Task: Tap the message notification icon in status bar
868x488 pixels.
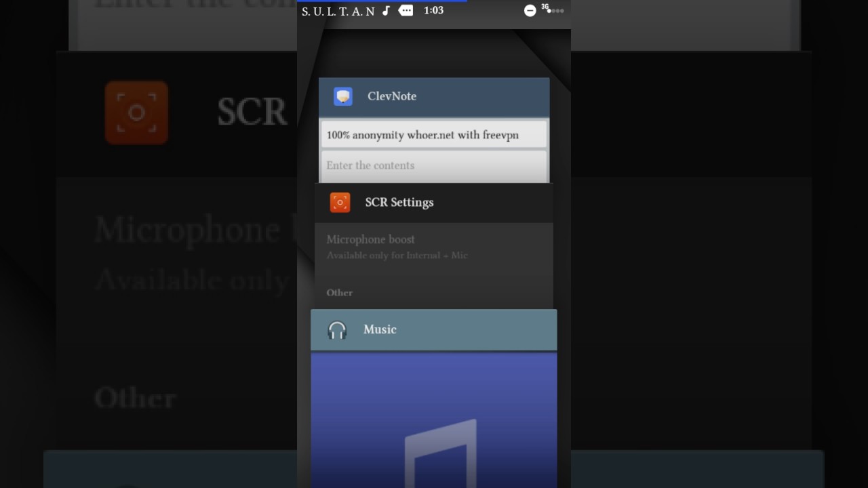Action: pyautogui.click(x=406, y=10)
